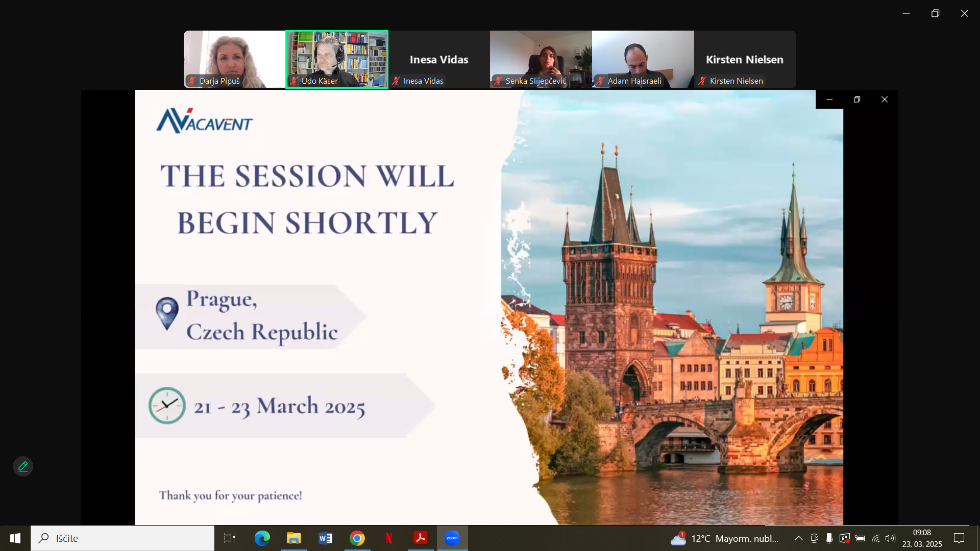Select Udo Käser's highlighted video tile

click(x=337, y=59)
